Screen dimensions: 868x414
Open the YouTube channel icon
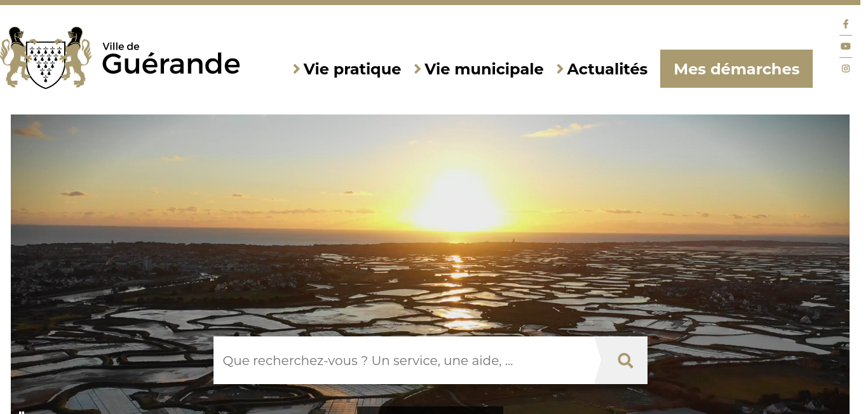pyautogui.click(x=846, y=46)
